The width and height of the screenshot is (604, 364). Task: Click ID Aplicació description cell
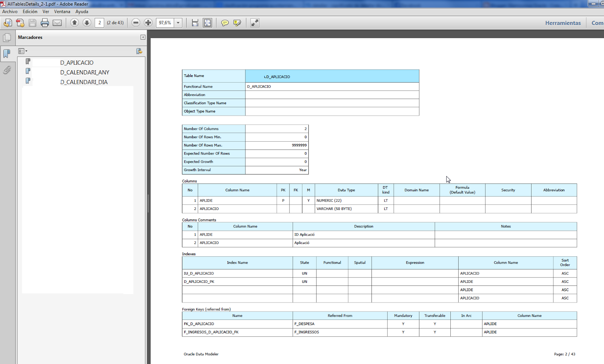364,234
